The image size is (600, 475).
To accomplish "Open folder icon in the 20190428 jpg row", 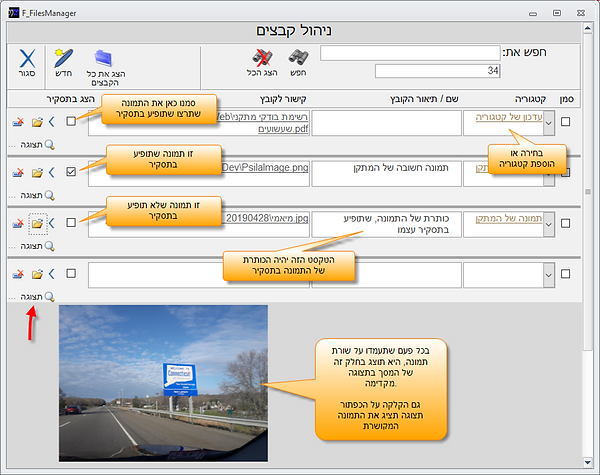I will [37, 223].
